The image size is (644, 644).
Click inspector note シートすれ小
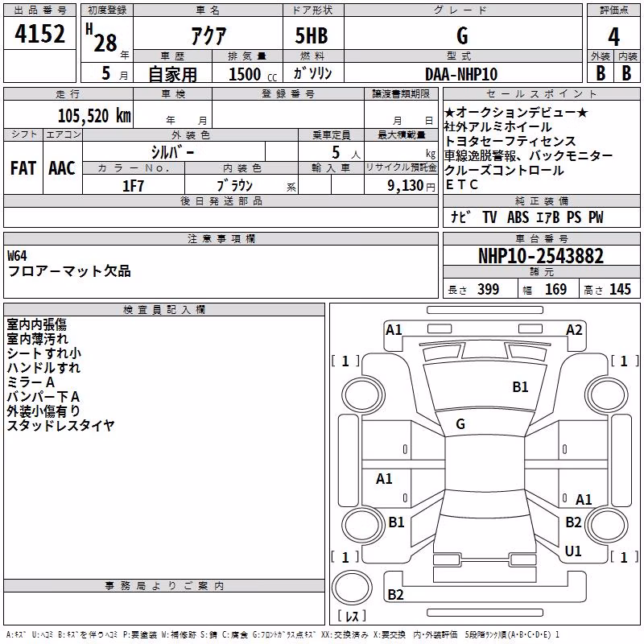pyautogui.click(x=44, y=353)
